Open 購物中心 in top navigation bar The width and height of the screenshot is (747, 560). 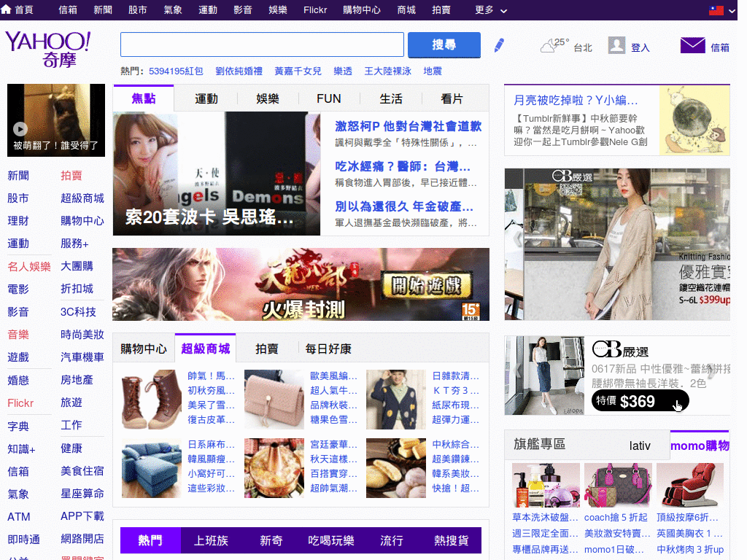(362, 10)
